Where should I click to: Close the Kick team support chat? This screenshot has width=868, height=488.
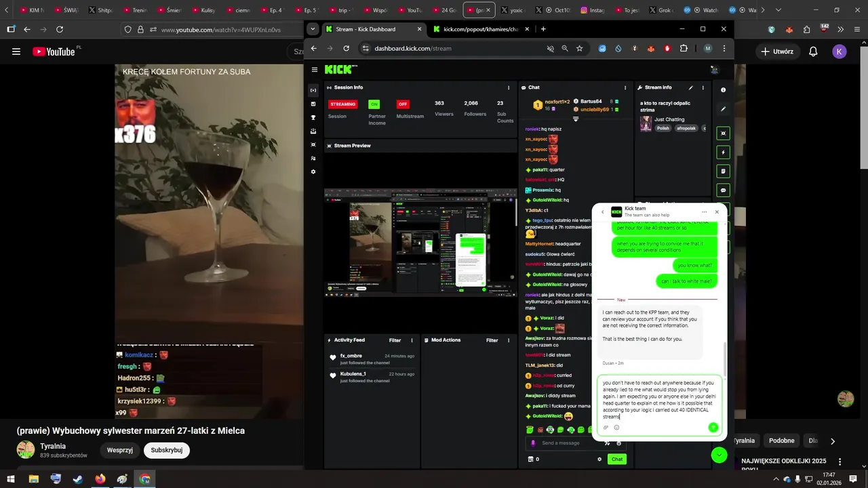pos(717,212)
